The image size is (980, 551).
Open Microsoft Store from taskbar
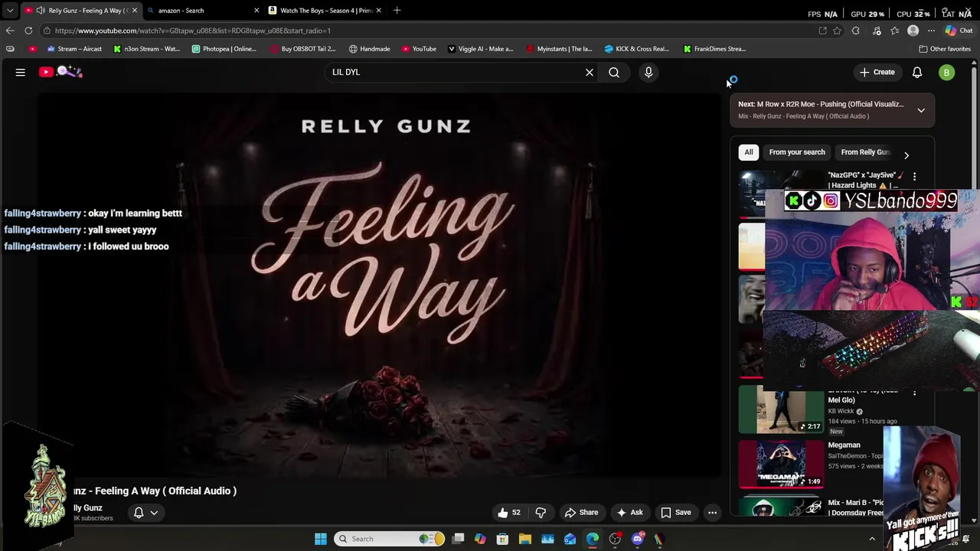click(x=502, y=539)
